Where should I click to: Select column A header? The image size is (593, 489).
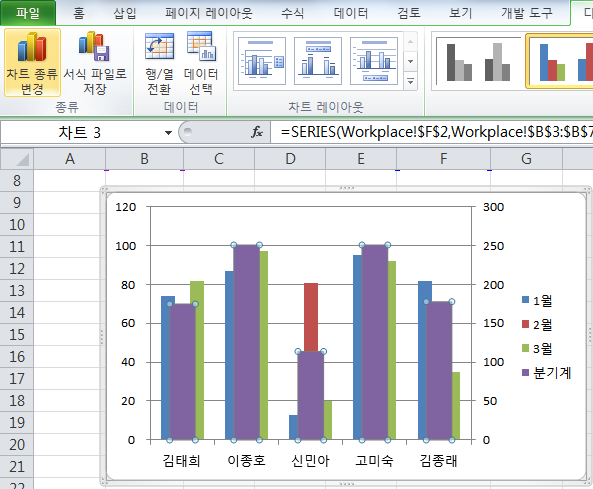pyautogui.click(x=70, y=159)
